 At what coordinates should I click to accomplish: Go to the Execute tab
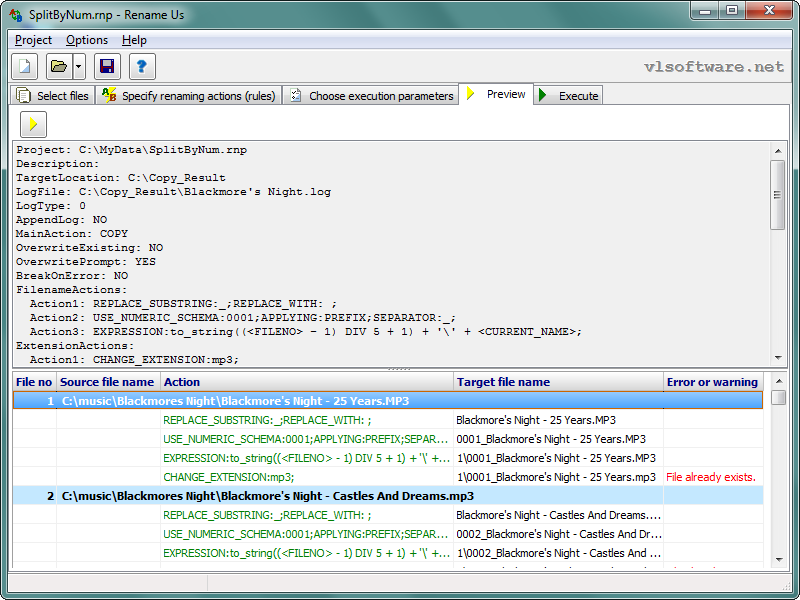pyautogui.click(x=569, y=96)
